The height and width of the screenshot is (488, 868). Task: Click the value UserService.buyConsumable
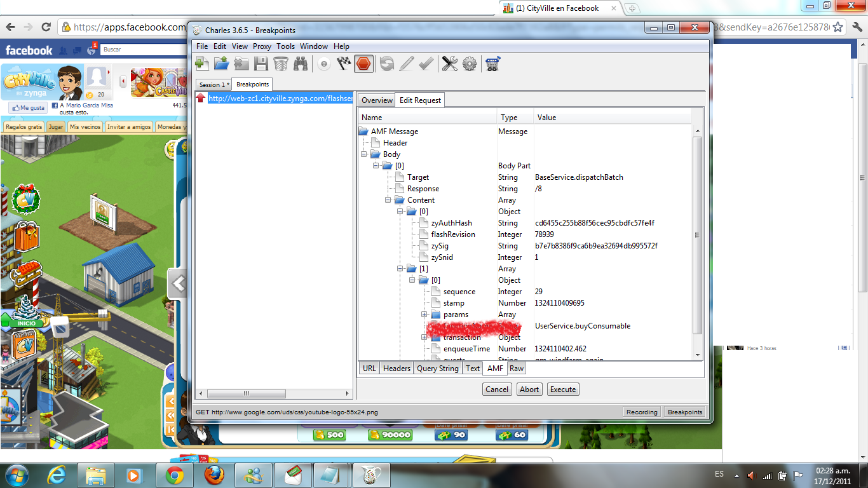[583, 326]
